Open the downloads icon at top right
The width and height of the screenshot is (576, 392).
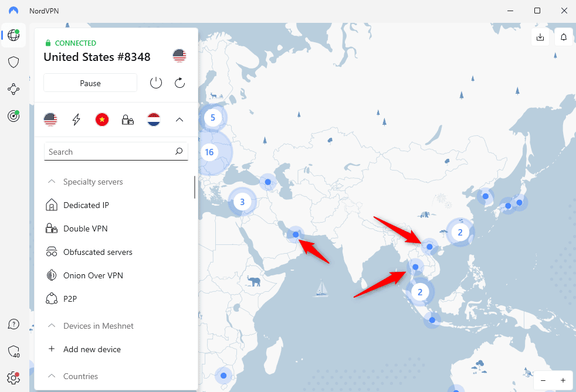[540, 38]
